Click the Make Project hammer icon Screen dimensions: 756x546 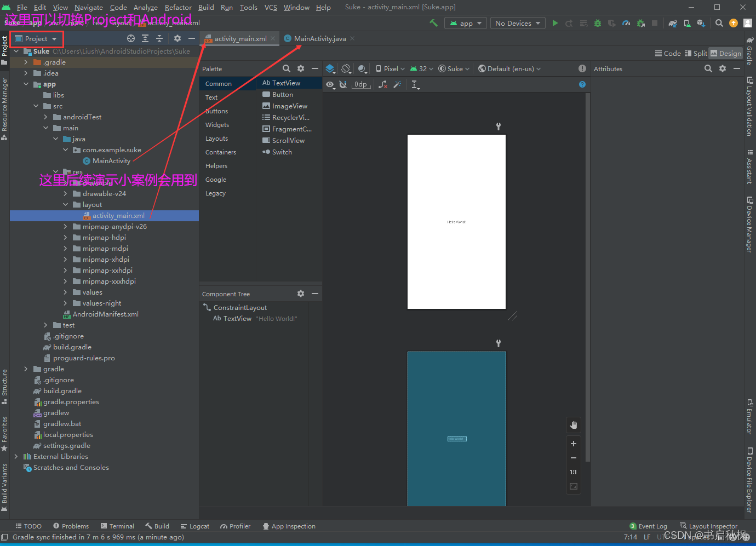433,23
